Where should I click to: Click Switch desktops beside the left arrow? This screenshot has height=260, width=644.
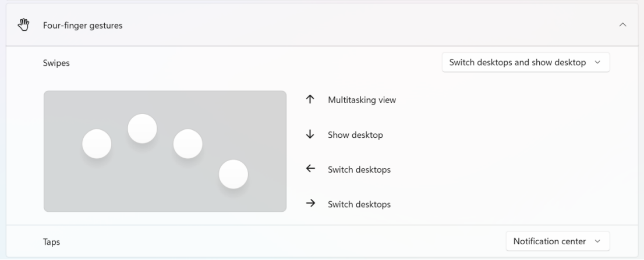click(x=359, y=170)
